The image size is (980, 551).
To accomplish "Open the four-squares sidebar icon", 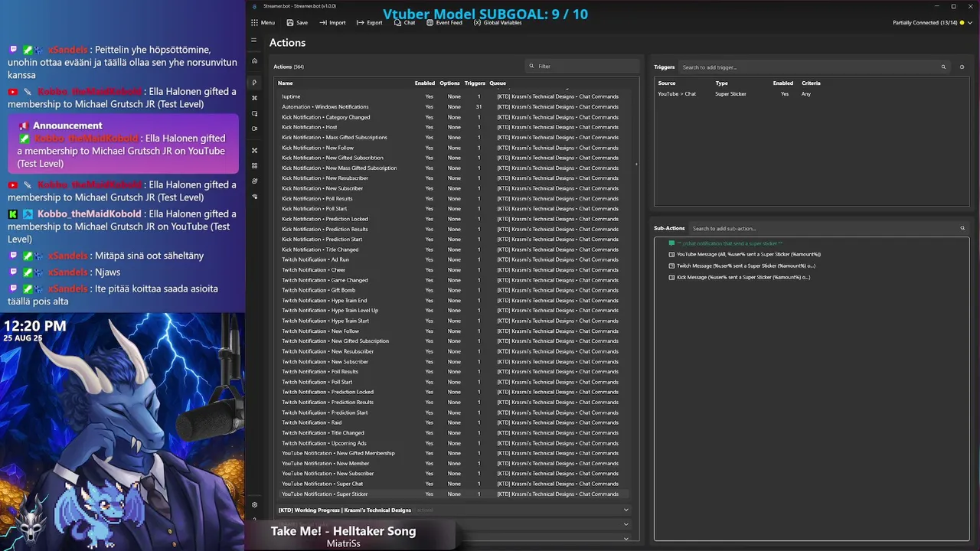I will tap(254, 165).
